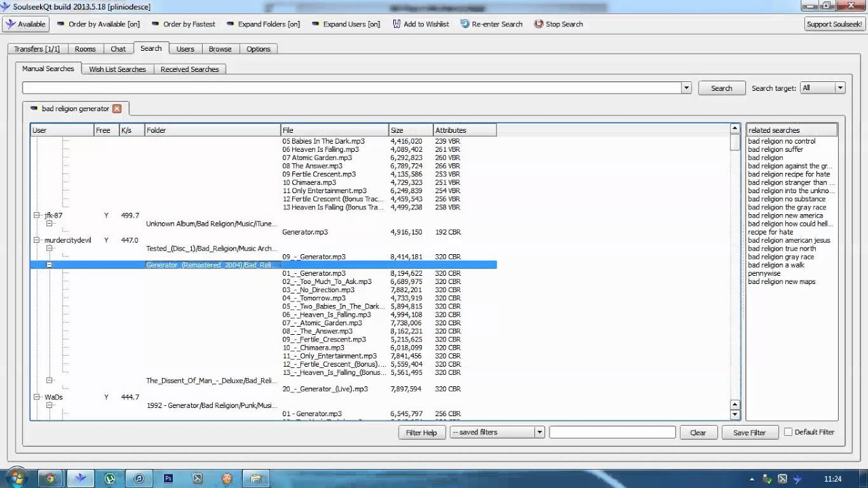Open the Chat tab
Viewport: 868px width, 488px height.
click(118, 49)
